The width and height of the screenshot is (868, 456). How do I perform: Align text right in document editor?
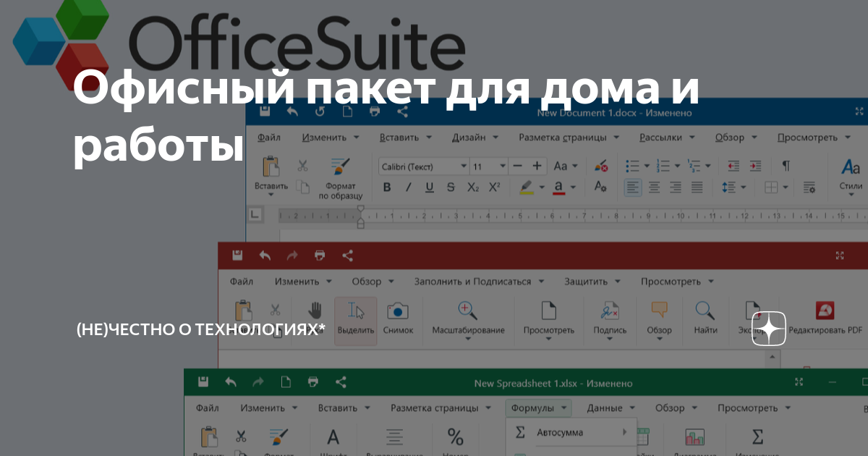tap(676, 187)
